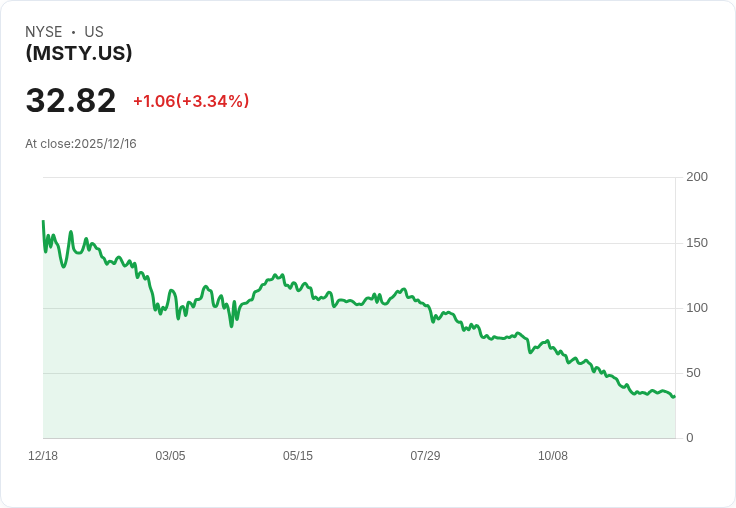The width and height of the screenshot is (736, 508).
Task: Click the At close:2025/12/16 timestamp
Action: [x=81, y=144]
